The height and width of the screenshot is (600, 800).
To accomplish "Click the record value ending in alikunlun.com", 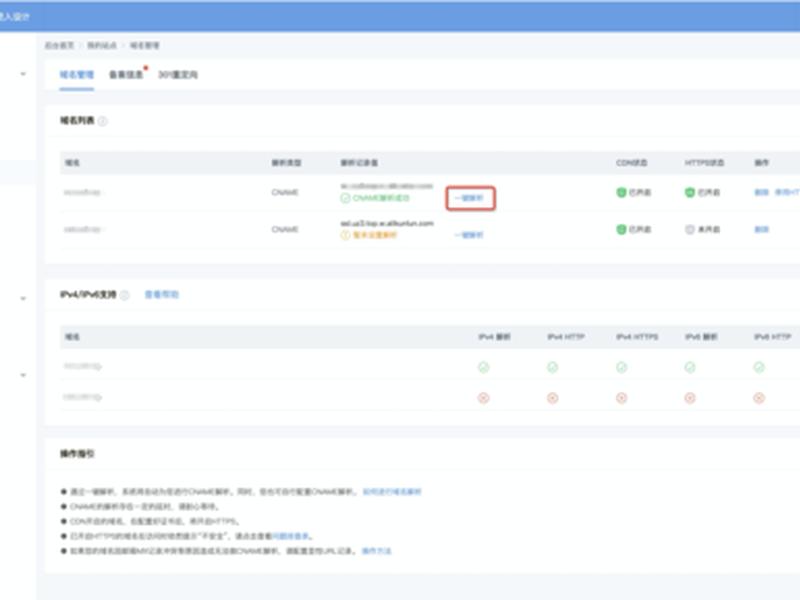I will 387,223.
